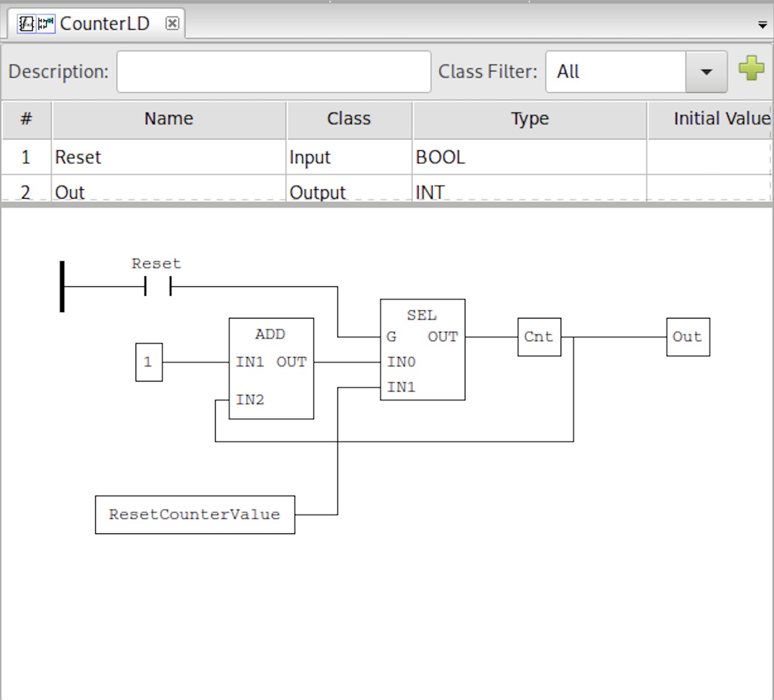Viewport: 774px width, 700px height.
Task: Switch to the CounterLD tab
Action: pyautogui.click(x=96, y=23)
